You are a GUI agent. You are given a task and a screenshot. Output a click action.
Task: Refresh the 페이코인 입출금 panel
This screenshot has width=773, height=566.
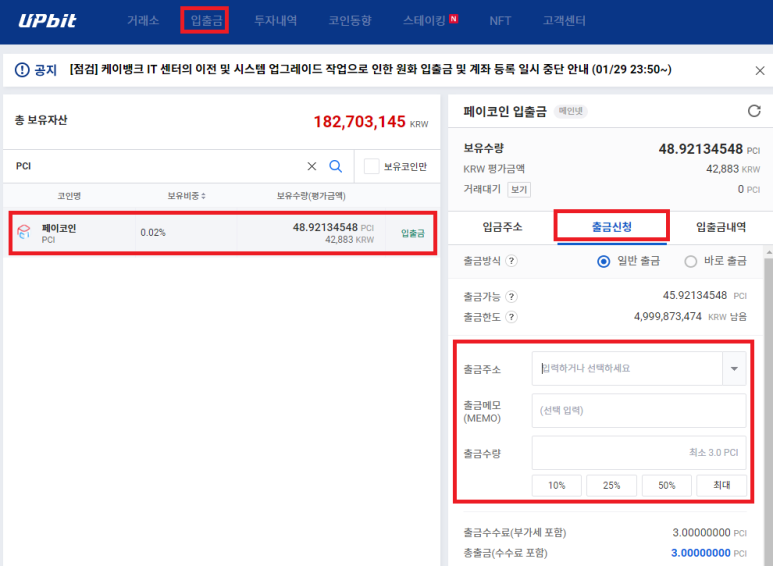pos(754,111)
